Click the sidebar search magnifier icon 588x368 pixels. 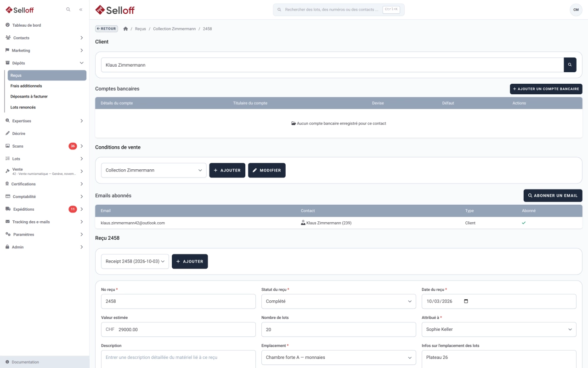68,10
